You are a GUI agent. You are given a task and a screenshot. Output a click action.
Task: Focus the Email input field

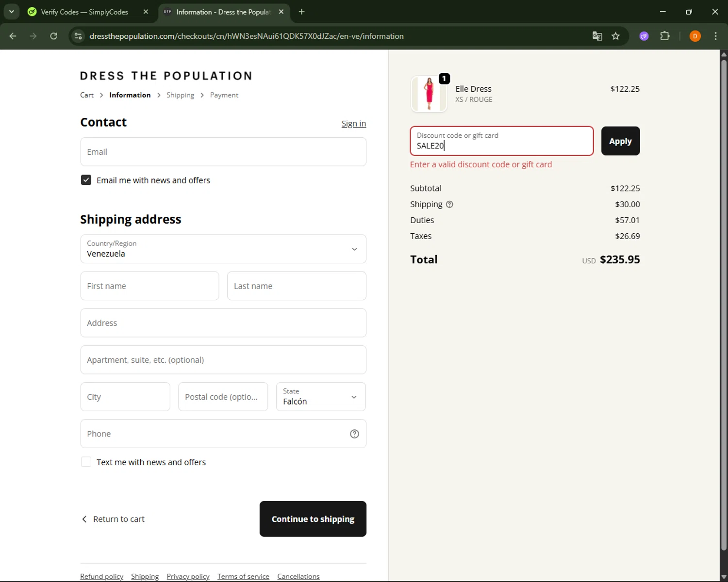point(223,152)
